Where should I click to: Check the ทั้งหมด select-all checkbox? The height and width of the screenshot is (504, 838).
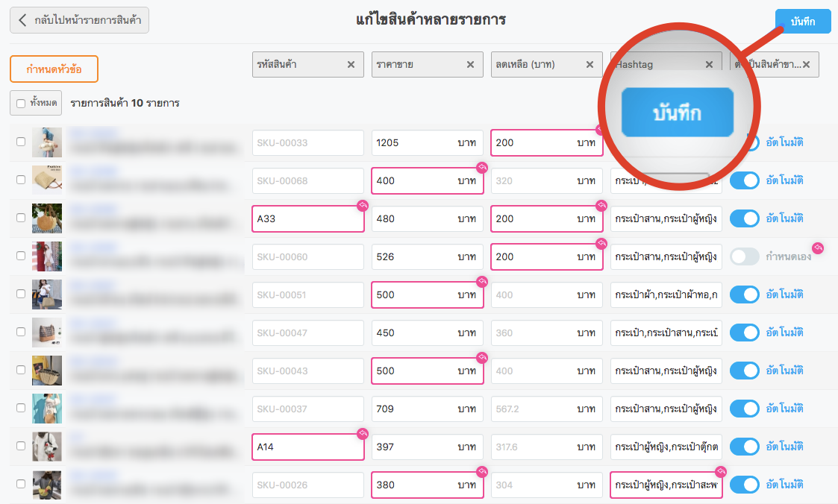point(21,104)
